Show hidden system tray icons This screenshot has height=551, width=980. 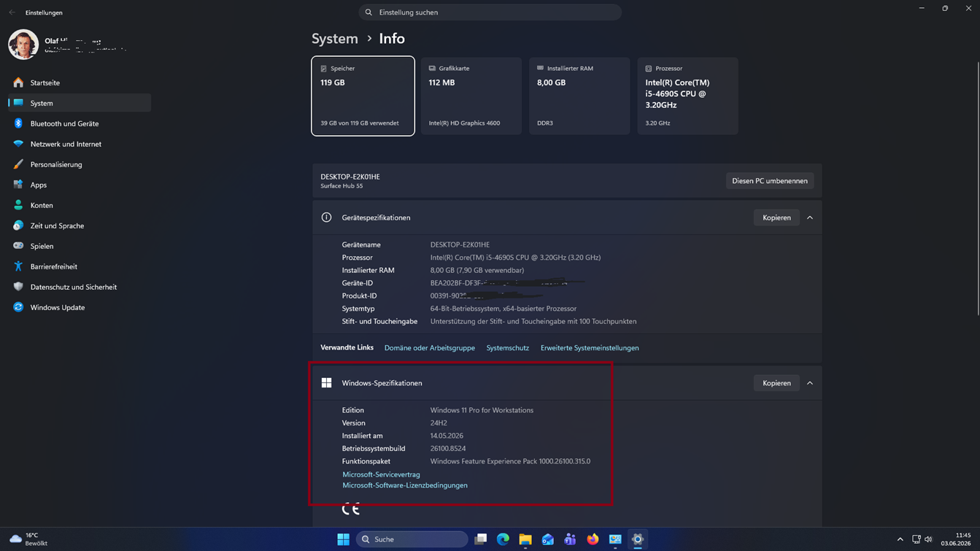pos(900,539)
